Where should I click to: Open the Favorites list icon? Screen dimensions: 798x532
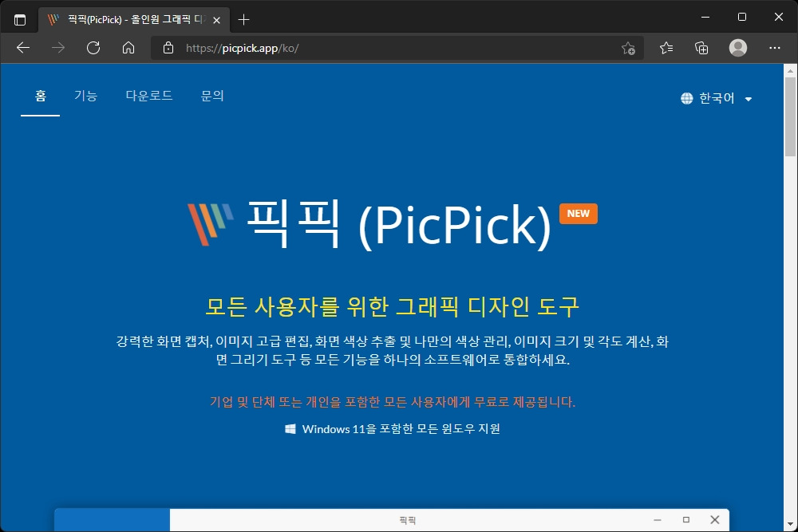[x=666, y=48]
